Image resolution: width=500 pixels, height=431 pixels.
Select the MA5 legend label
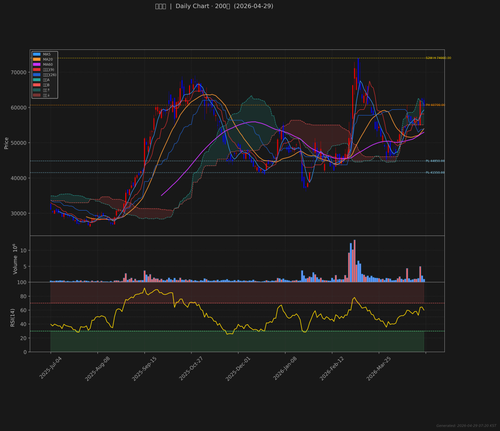coord(47,54)
